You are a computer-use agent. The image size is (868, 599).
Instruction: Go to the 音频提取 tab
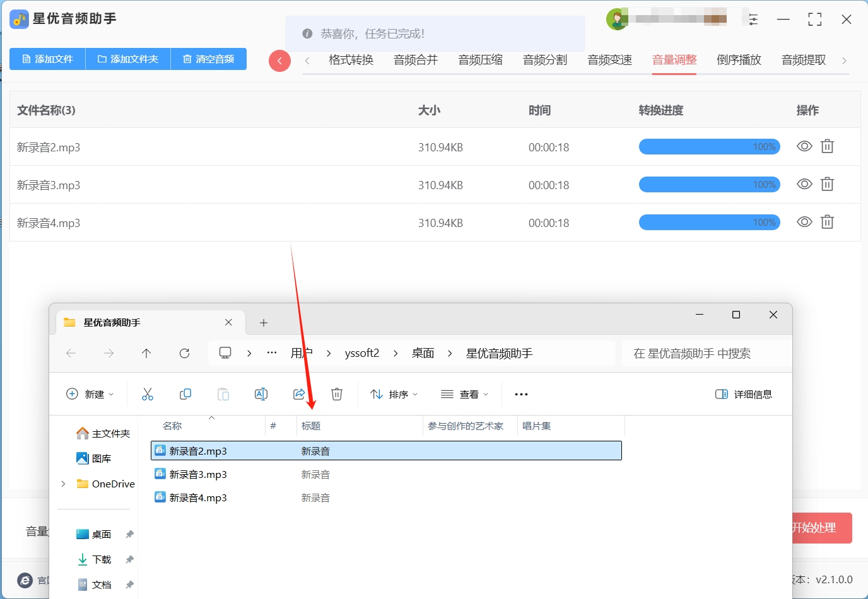pyautogui.click(x=804, y=60)
